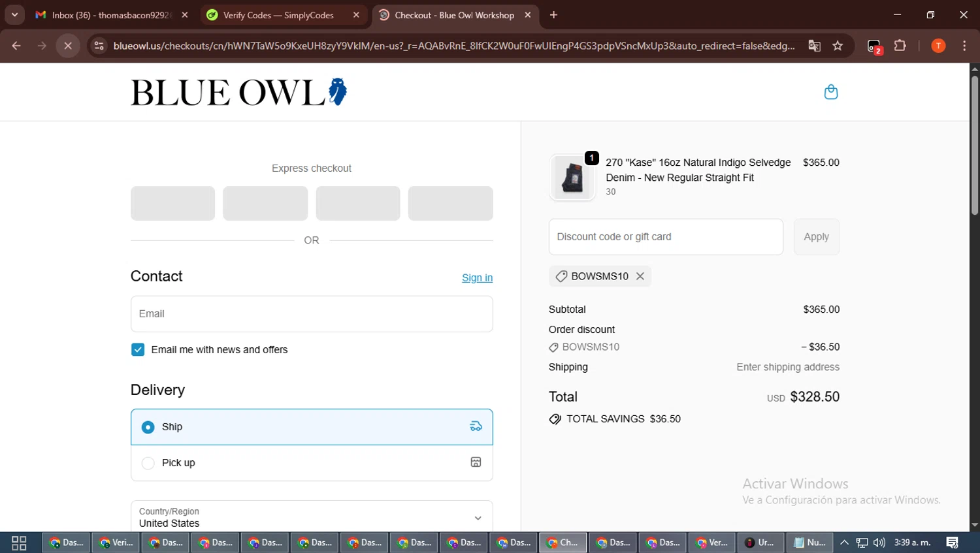Image resolution: width=980 pixels, height=553 pixels.
Task: Select the Checkout - Blue Owl Workshop tab
Action: click(455, 15)
